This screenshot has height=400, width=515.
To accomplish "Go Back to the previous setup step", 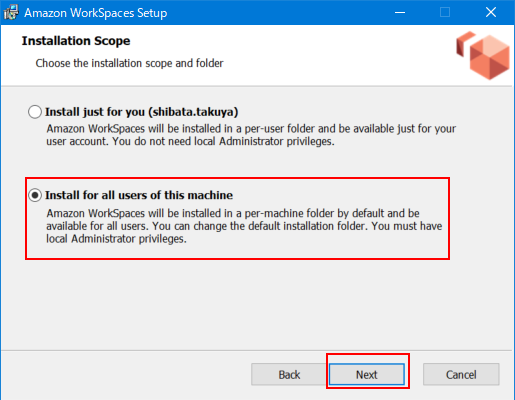I will (289, 375).
